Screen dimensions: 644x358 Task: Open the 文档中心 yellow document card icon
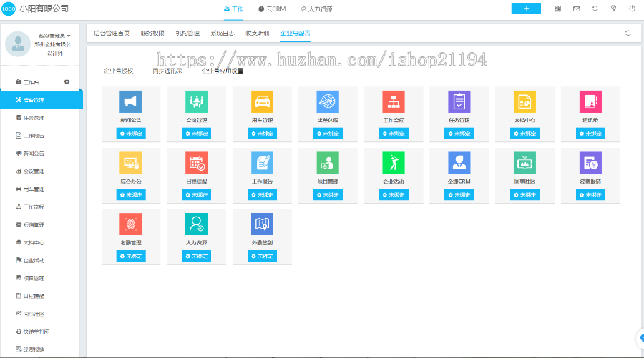[525, 101]
